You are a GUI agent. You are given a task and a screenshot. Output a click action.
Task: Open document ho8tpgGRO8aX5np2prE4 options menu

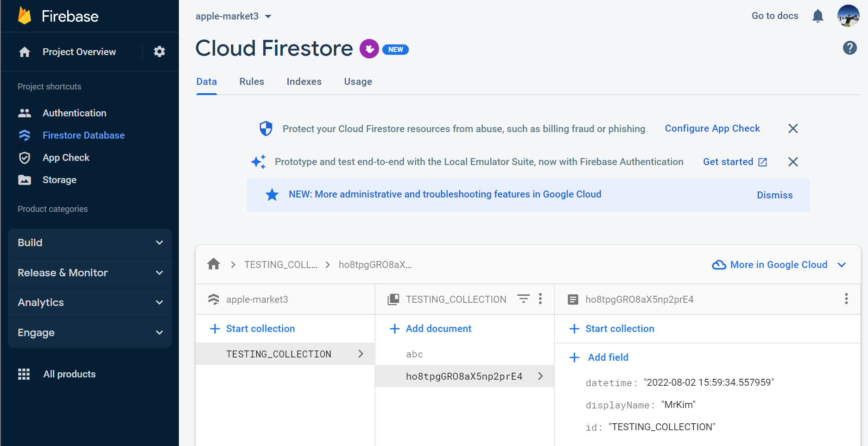pos(846,299)
